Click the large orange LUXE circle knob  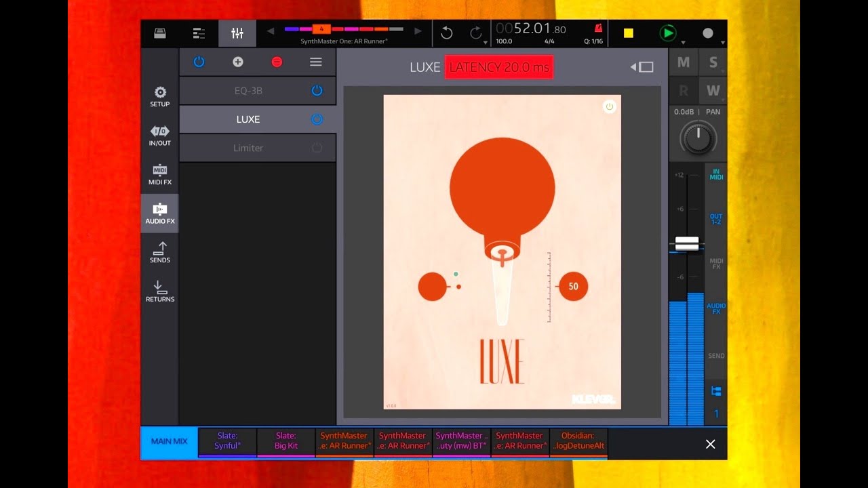coord(502,188)
